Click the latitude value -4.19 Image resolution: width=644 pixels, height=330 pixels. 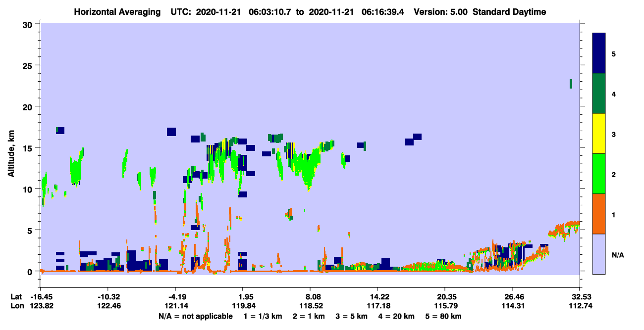point(175,297)
